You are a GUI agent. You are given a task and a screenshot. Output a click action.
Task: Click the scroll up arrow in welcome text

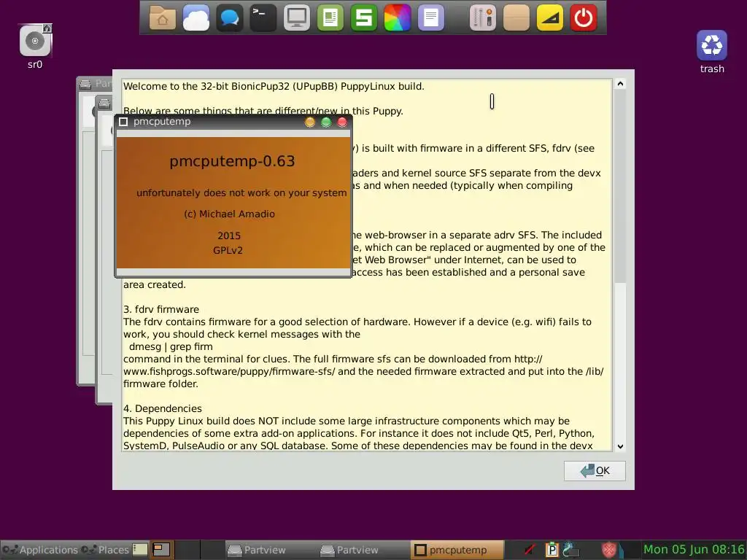620,84
